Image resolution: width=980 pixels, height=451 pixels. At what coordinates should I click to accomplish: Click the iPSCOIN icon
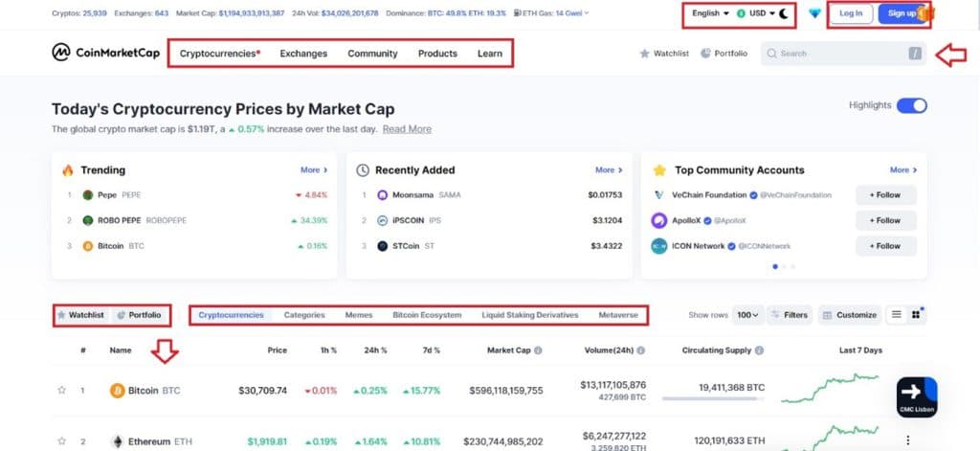coord(383,221)
